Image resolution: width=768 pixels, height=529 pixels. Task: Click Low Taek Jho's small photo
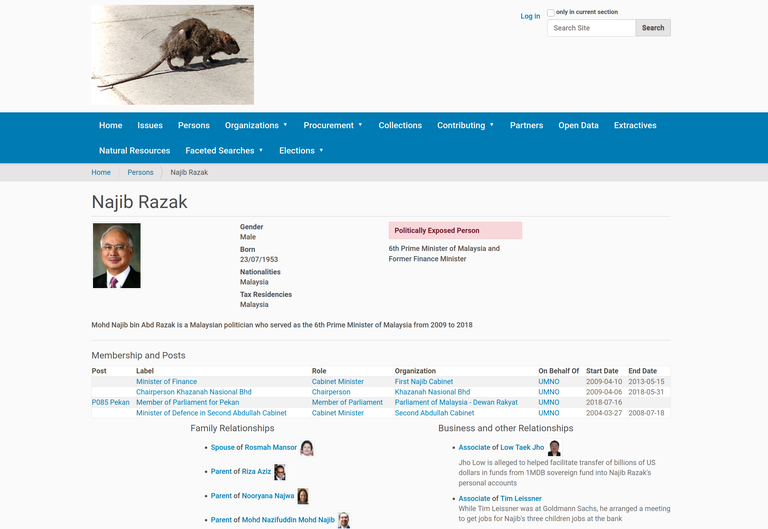(554, 448)
